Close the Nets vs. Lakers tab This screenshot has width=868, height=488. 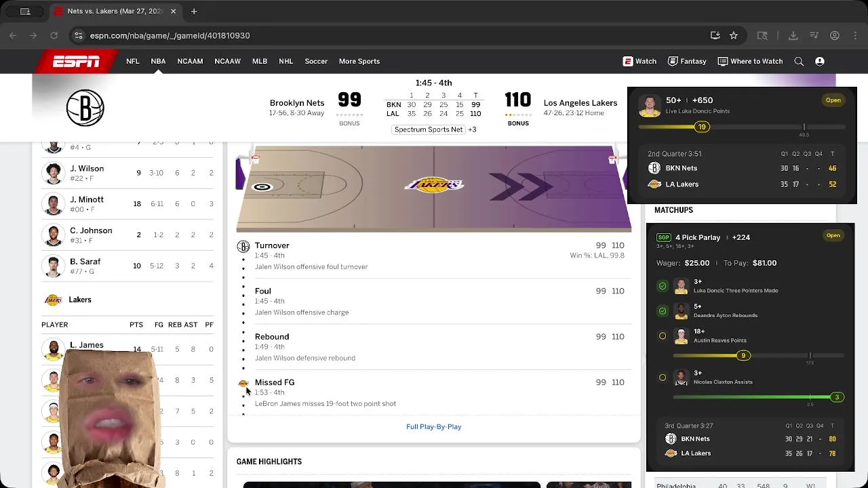[x=173, y=11]
